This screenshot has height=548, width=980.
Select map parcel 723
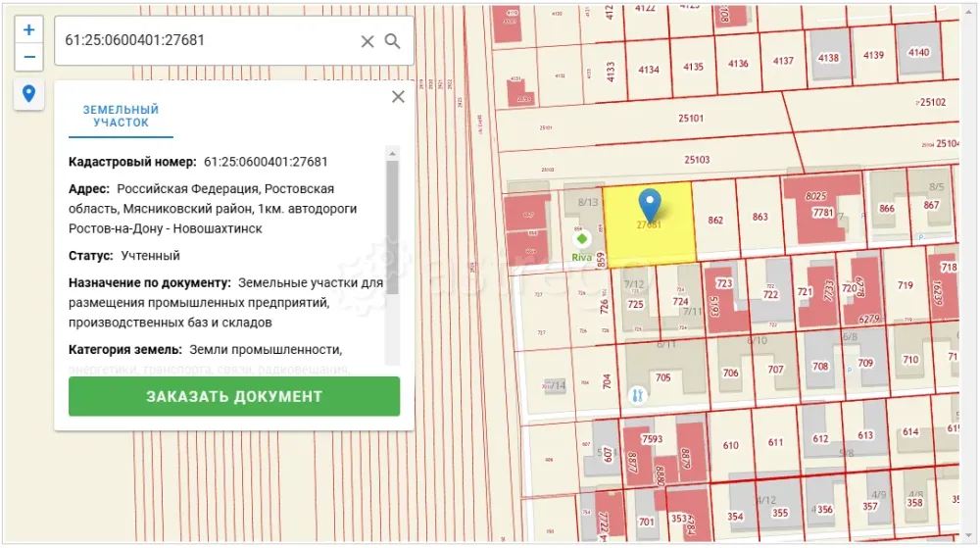click(724, 283)
